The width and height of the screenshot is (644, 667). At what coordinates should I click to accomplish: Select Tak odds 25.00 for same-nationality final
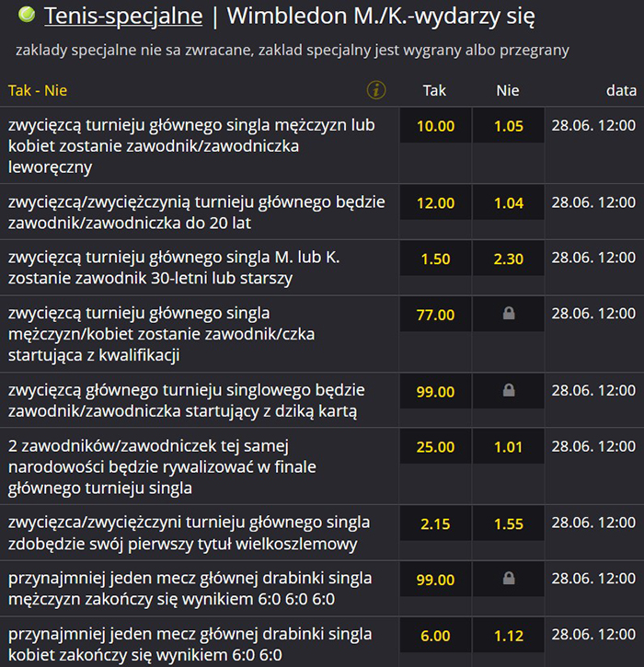tap(435, 447)
